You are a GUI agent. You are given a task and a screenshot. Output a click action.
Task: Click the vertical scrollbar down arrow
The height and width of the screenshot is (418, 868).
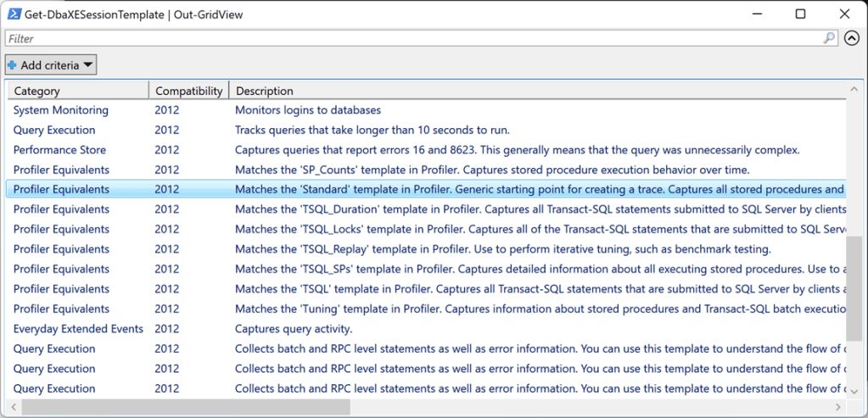854,389
